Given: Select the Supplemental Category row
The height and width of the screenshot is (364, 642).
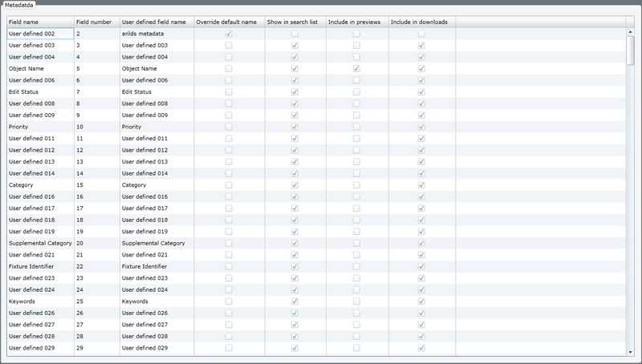Looking at the screenshot, I should tap(40, 243).
